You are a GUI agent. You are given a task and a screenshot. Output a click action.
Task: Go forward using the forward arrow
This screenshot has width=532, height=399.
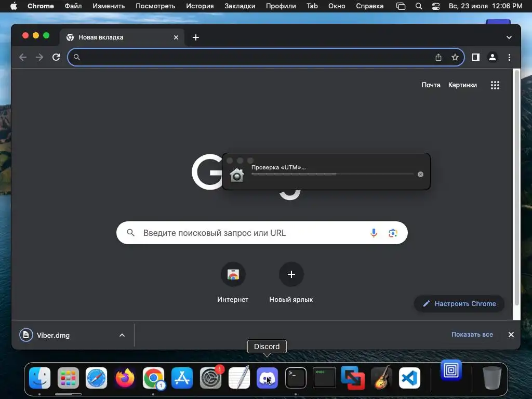(39, 57)
